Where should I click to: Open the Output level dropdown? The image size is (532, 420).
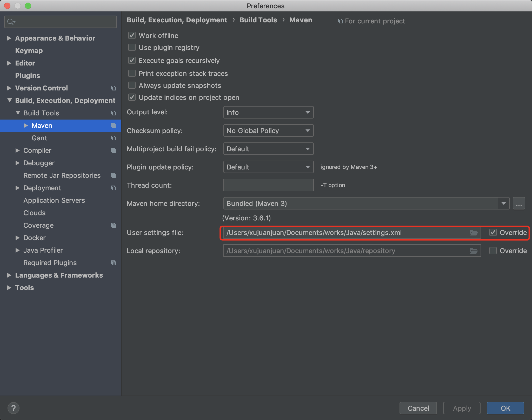tap(268, 112)
